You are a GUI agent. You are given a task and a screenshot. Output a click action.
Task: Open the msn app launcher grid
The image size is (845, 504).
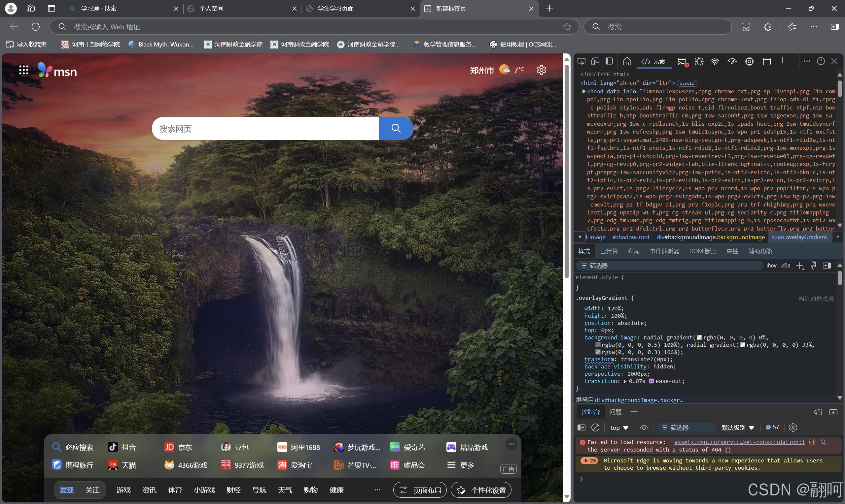[x=23, y=70]
